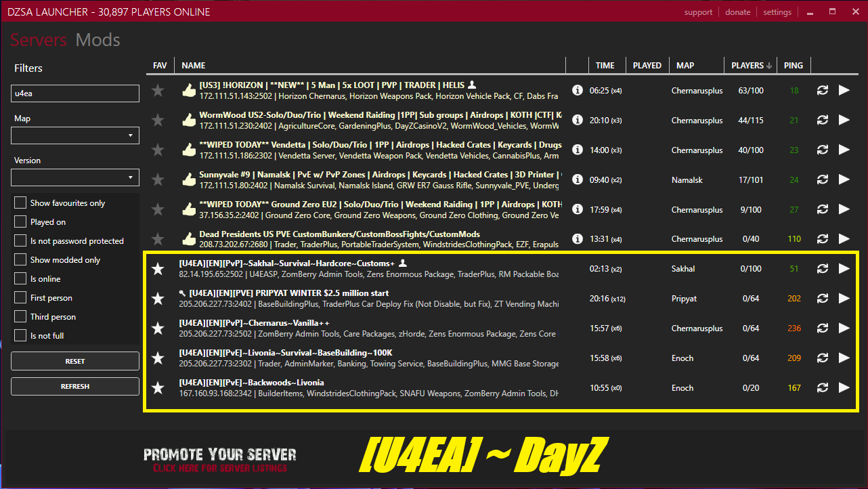Favourite the !HORIZON US3 server star
The height and width of the screenshot is (489, 868).
pyautogui.click(x=158, y=90)
